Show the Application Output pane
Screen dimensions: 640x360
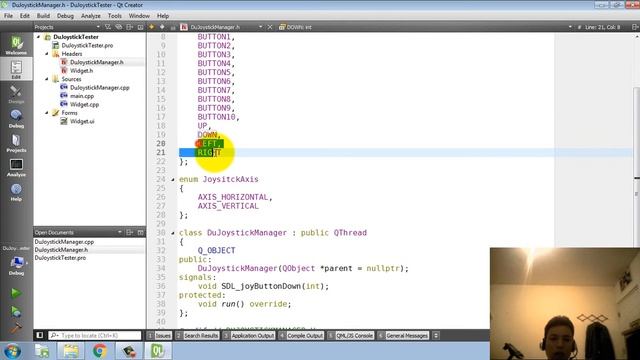[249, 336]
